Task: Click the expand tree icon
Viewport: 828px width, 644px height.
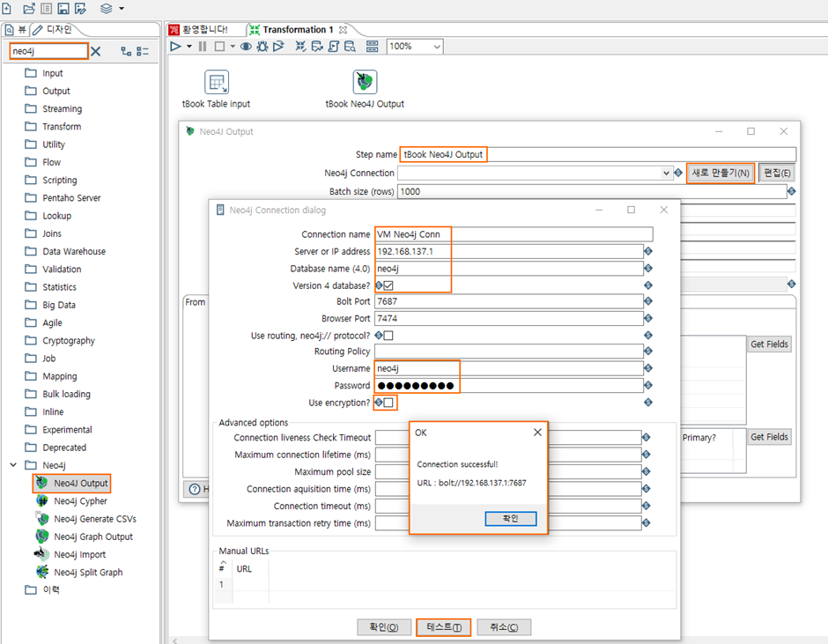Action: pyautogui.click(x=126, y=51)
